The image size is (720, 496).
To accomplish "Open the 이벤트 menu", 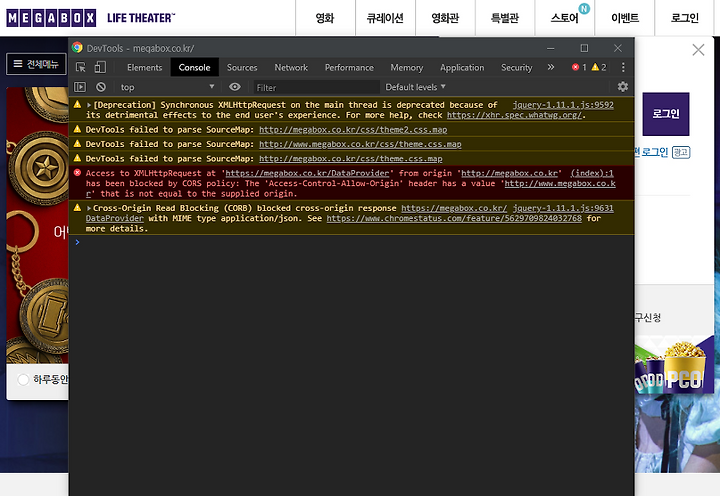I will pyautogui.click(x=625, y=18).
